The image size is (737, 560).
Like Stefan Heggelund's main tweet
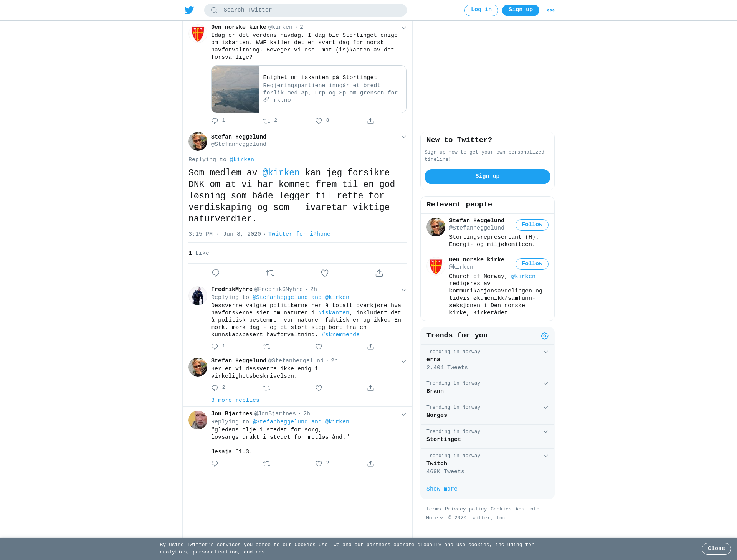tap(325, 273)
